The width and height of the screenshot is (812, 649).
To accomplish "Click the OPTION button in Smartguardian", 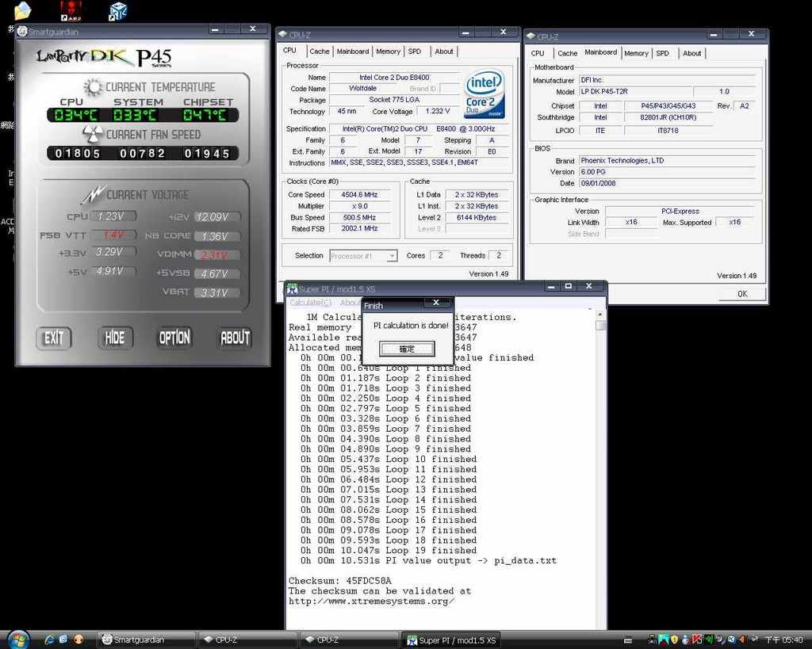I will tap(174, 338).
